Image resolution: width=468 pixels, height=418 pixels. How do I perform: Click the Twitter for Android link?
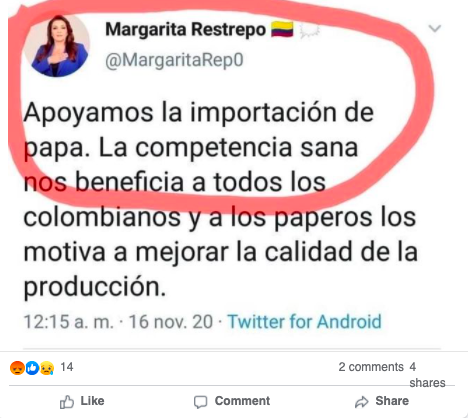(304, 322)
